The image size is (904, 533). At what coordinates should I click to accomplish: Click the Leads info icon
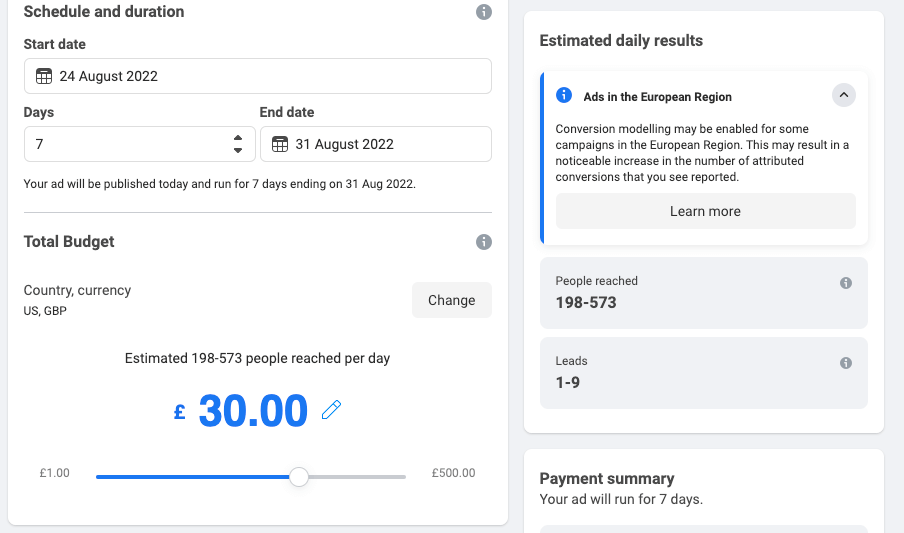[846, 363]
